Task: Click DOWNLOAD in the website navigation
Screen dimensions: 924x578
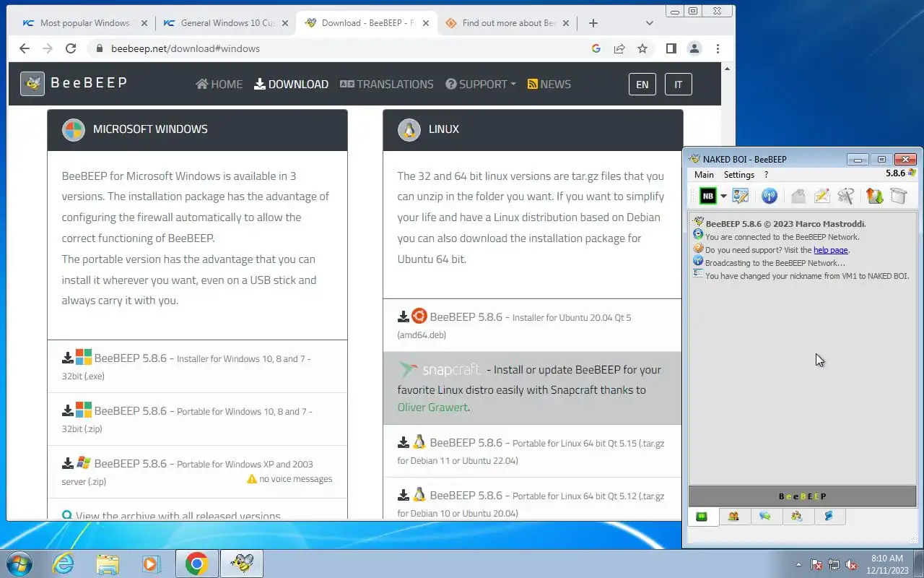Action: (x=291, y=85)
